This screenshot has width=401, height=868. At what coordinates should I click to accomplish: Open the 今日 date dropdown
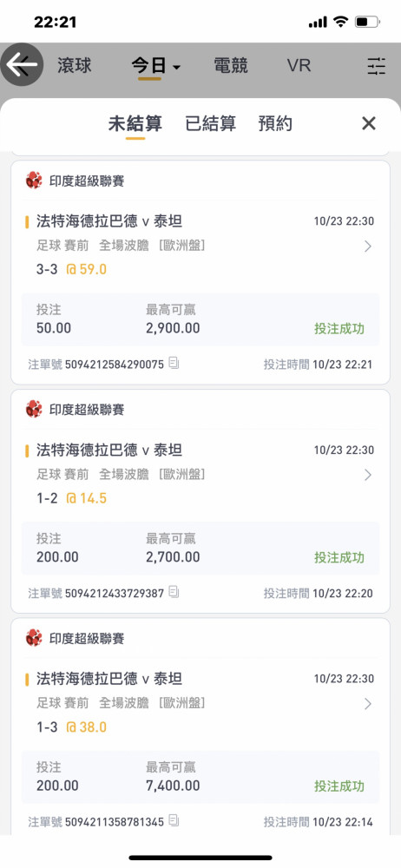[x=155, y=67]
